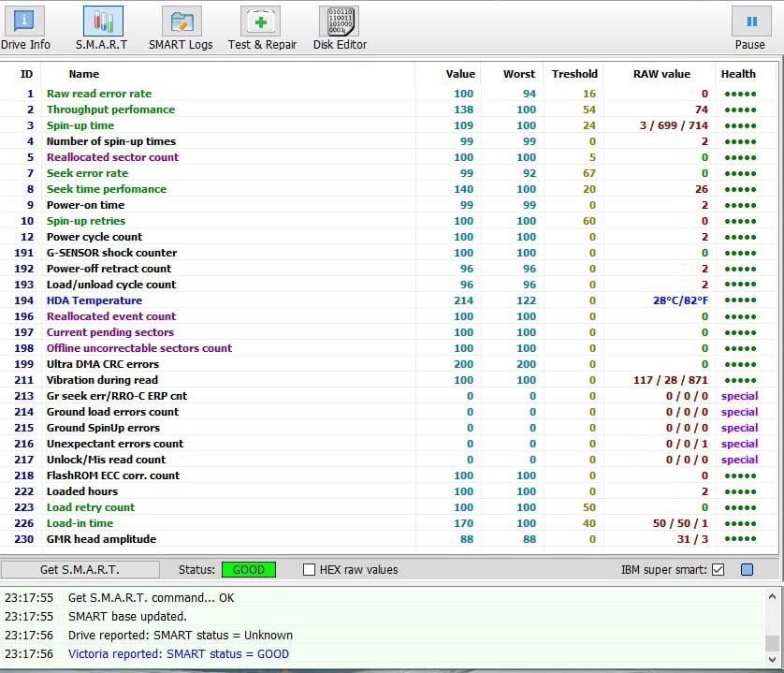
Task: Click the 28°C/82°F raw temperature value
Action: coord(680,300)
